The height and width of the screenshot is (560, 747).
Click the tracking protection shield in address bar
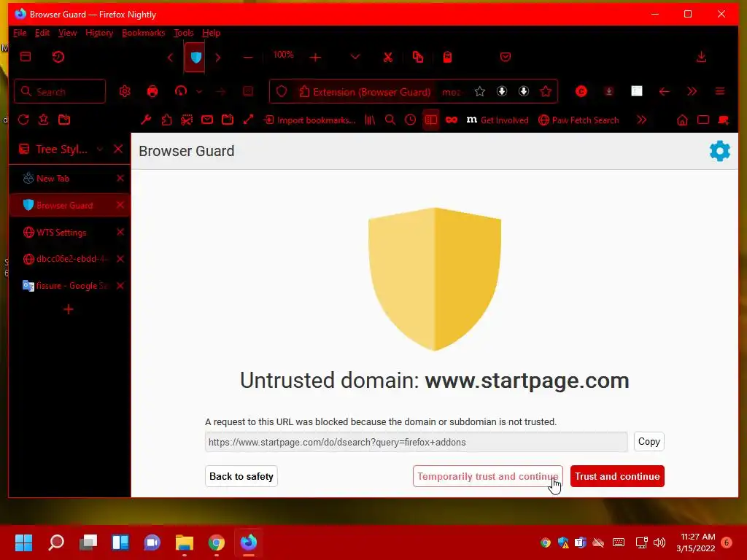click(282, 91)
